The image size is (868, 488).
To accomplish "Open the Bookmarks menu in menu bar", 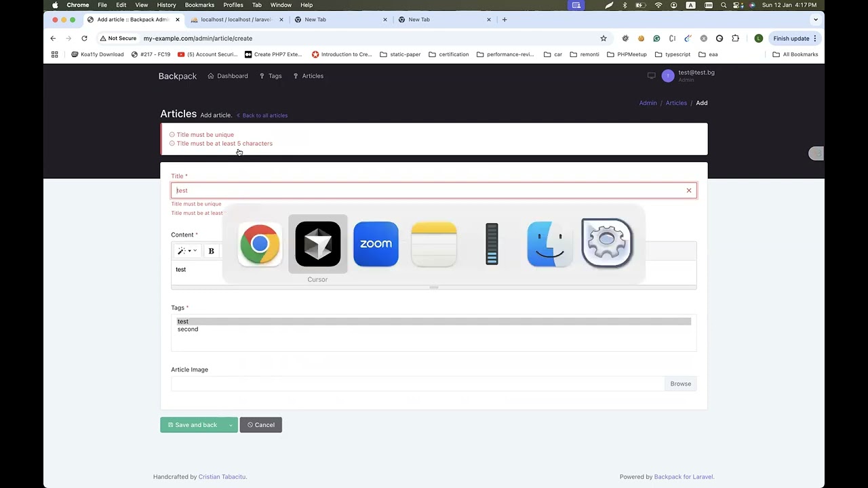I will [199, 5].
